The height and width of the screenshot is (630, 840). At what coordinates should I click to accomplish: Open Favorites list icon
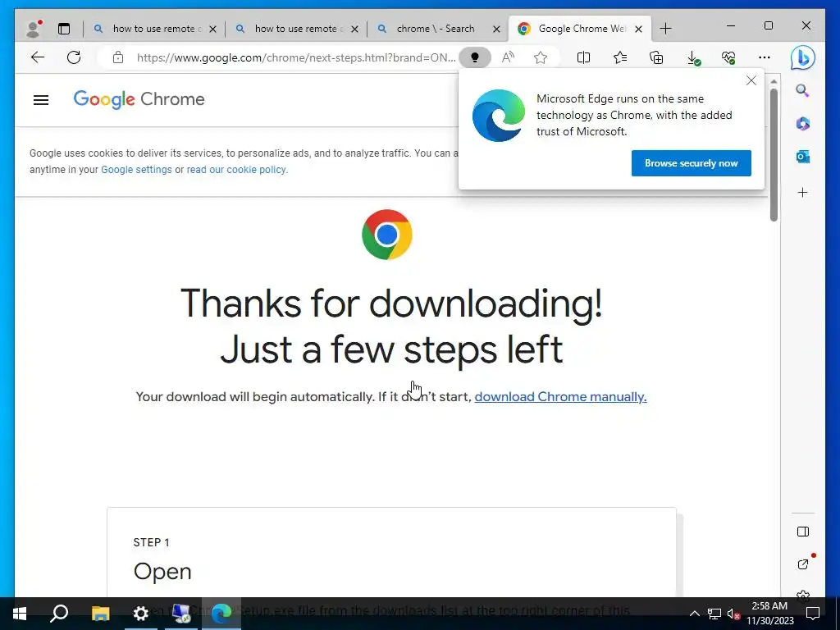click(620, 57)
